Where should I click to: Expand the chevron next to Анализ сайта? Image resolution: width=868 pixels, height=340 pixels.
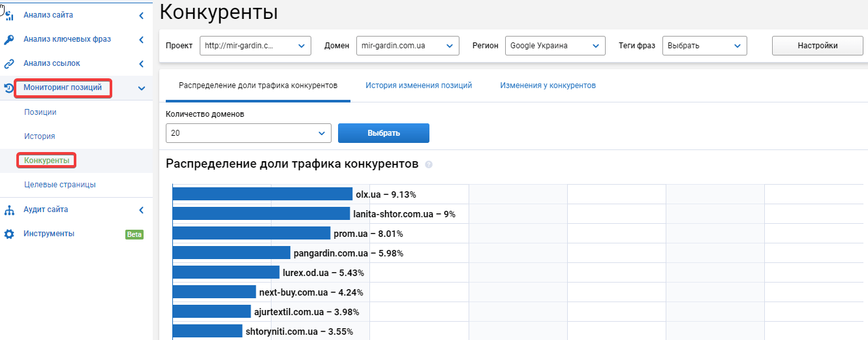tap(142, 15)
